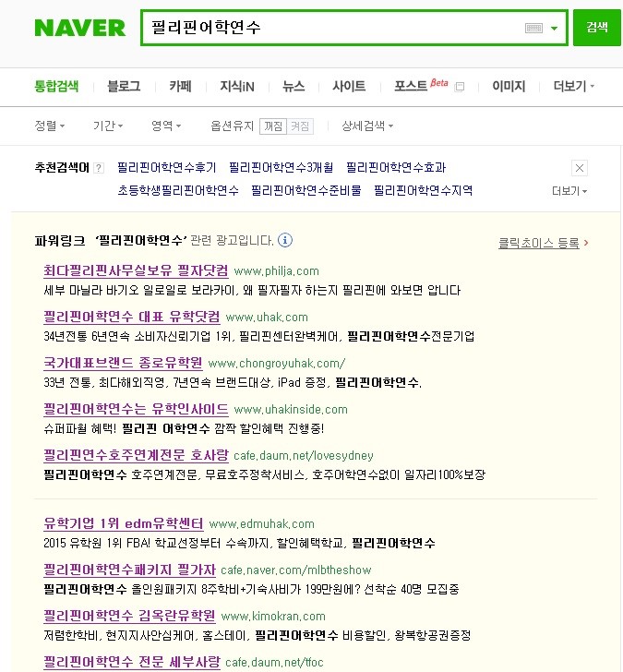Click the www.uhakinside.com URL
The height and width of the screenshot is (672, 623).
coord(291,410)
